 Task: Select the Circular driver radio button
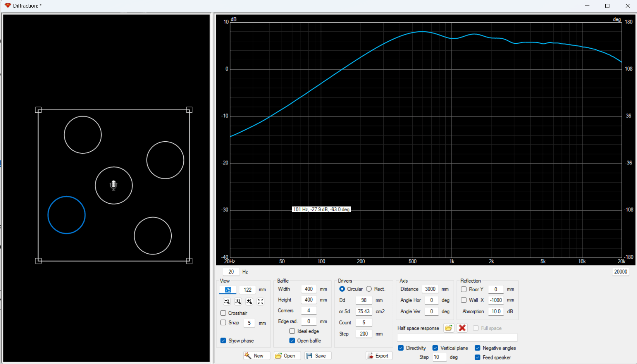coord(342,289)
